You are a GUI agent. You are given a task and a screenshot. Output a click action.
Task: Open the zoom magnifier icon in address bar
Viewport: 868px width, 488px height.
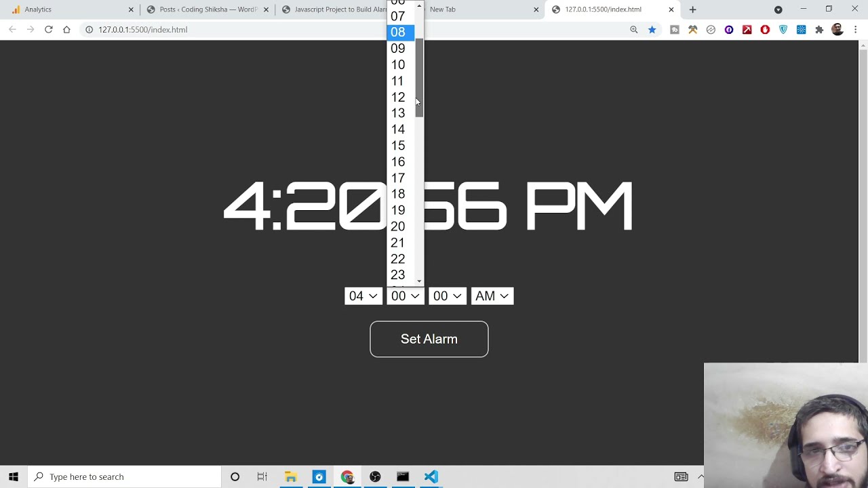tap(634, 30)
